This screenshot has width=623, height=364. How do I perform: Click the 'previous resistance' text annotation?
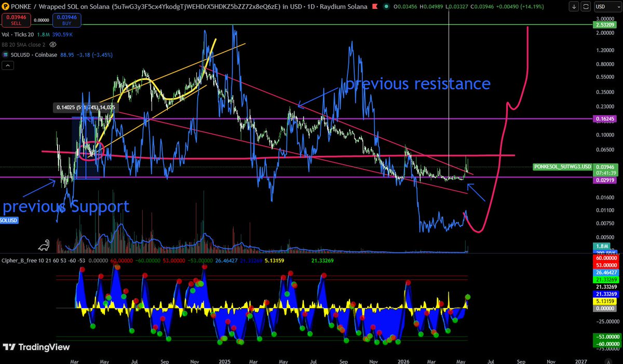coord(418,83)
